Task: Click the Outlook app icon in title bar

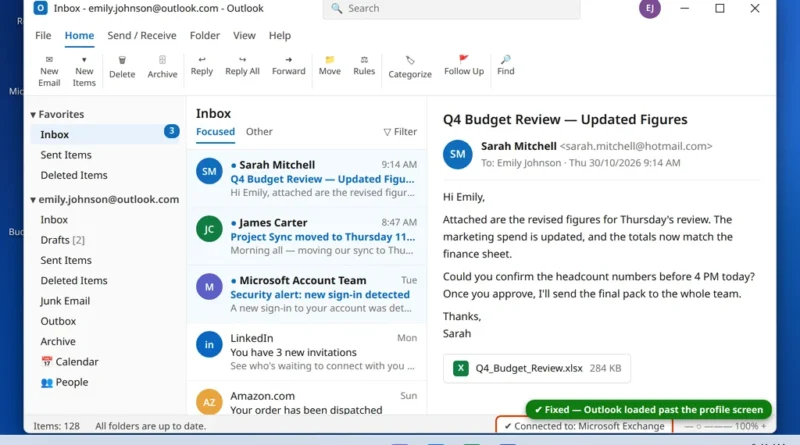Action: click(40, 8)
